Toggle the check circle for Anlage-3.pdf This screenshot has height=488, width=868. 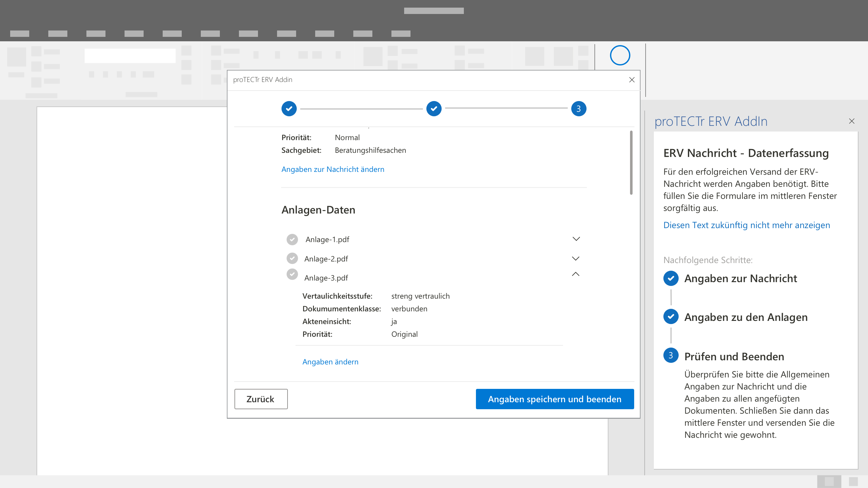292,274
